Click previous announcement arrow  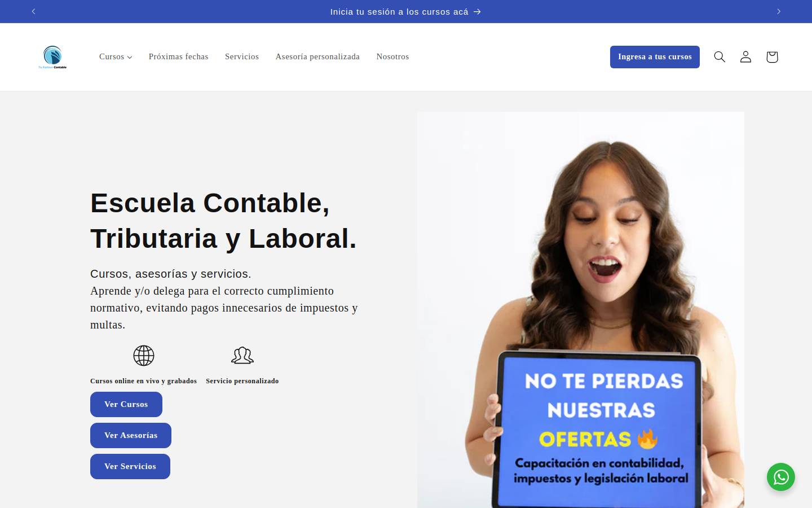pyautogui.click(x=33, y=11)
